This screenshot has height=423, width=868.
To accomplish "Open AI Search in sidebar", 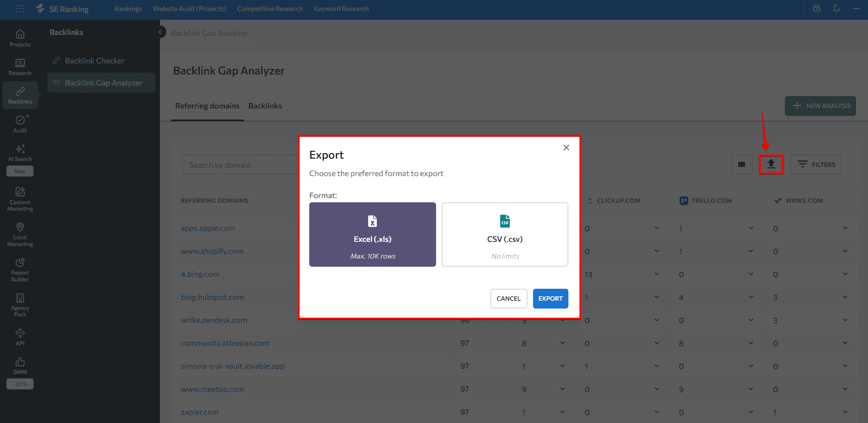I will [x=20, y=153].
